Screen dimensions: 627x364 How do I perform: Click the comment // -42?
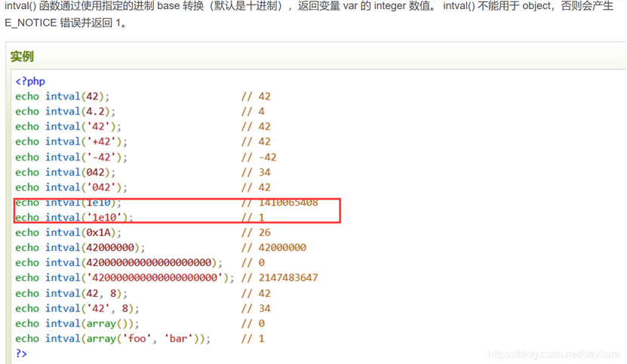pos(259,157)
